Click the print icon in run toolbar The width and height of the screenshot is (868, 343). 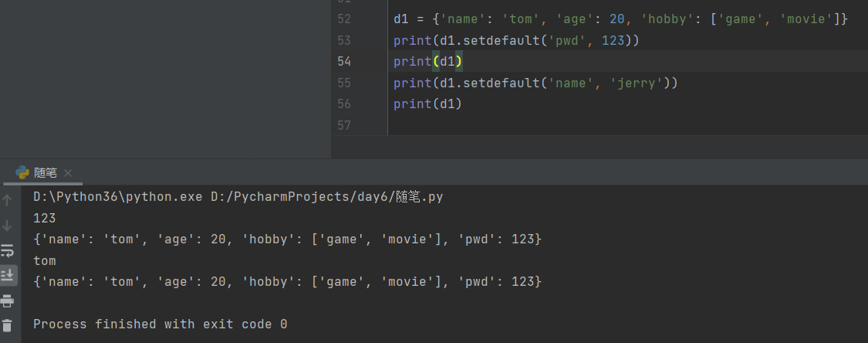coord(8,301)
